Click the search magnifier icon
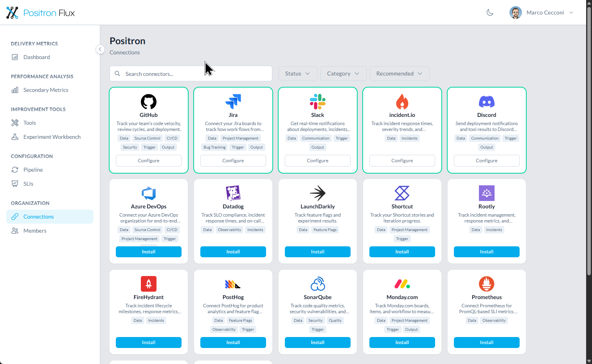This screenshot has width=592, height=364. point(117,74)
